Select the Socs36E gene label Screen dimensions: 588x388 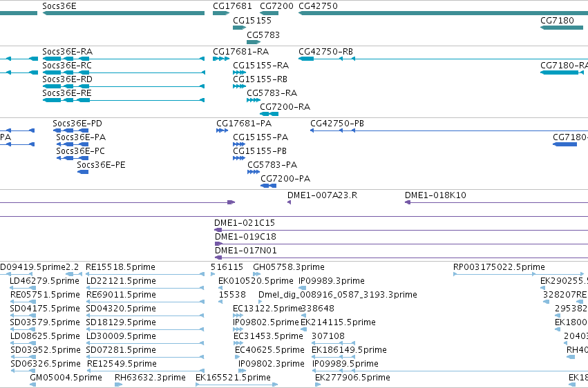(x=59, y=6)
